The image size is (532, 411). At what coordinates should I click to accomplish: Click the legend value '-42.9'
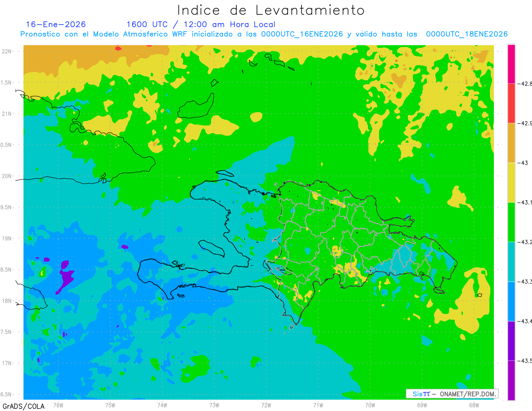524,123
